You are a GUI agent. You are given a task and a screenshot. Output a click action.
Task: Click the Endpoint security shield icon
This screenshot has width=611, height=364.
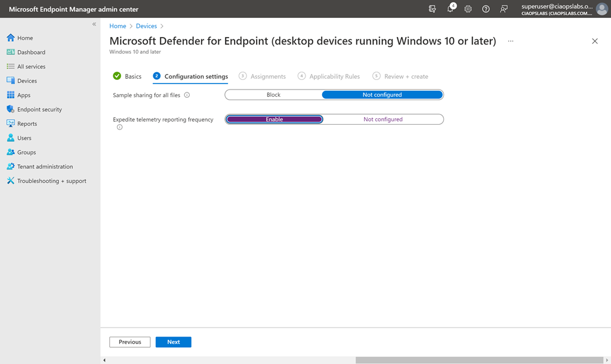click(11, 109)
